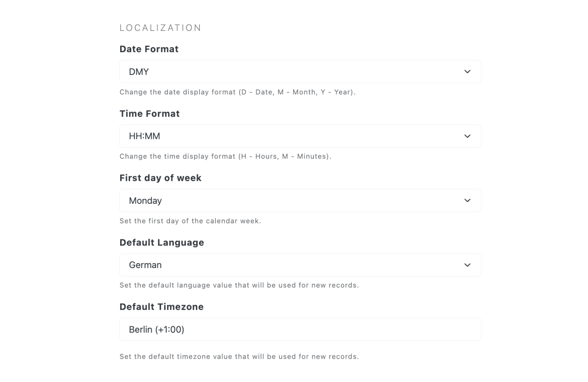The image size is (588, 382).
Task: Select the DMY value text
Action: (138, 72)
